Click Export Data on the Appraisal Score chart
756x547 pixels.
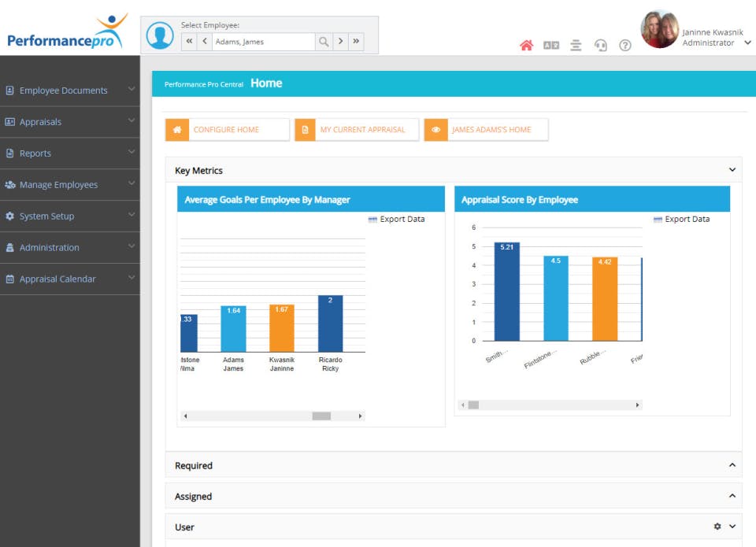(x=682, y=219)
